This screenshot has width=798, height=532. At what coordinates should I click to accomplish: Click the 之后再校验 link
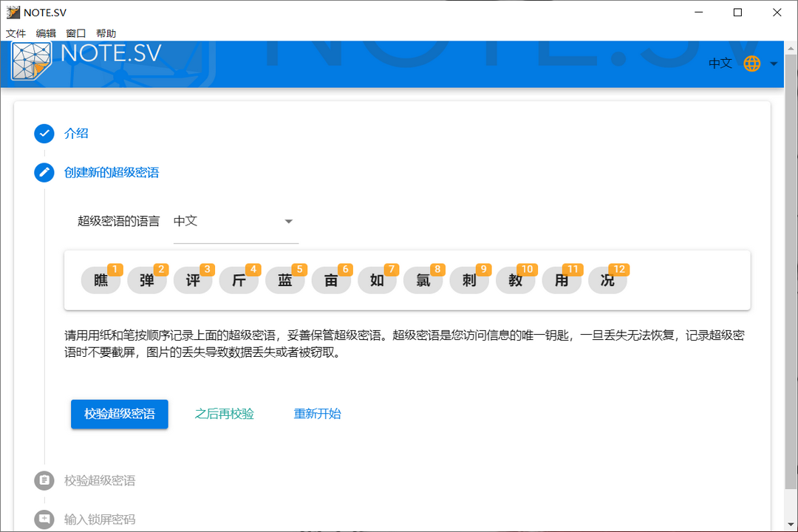tap(224, 414)
